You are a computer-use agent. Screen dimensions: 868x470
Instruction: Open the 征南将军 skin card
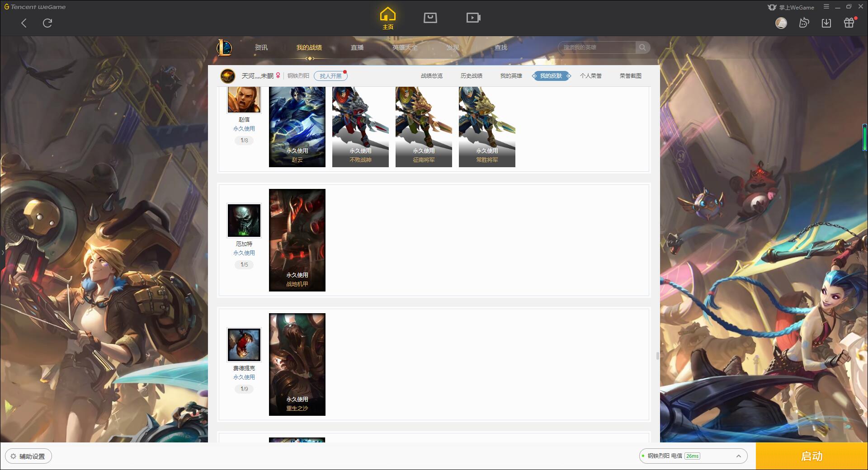[424, 127]
